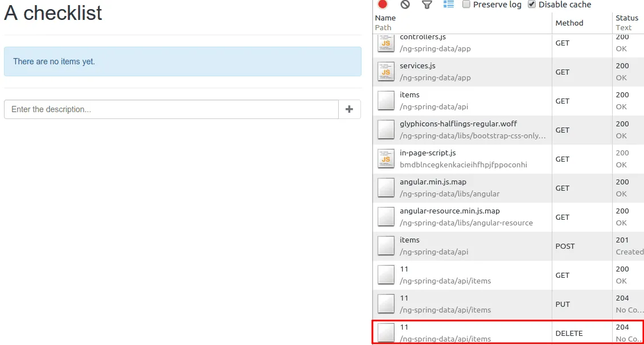
Task: Click the plus button to add item
Action: point(350,109)
